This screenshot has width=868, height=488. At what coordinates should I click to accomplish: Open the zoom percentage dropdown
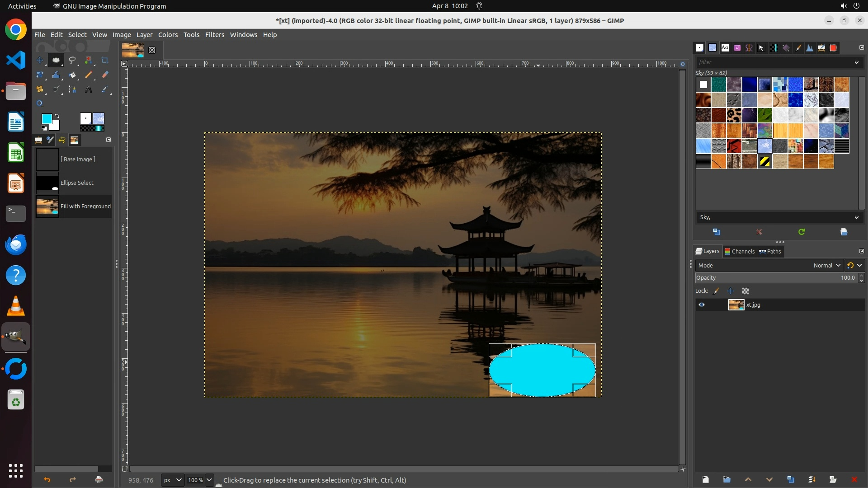pos(209,480)
